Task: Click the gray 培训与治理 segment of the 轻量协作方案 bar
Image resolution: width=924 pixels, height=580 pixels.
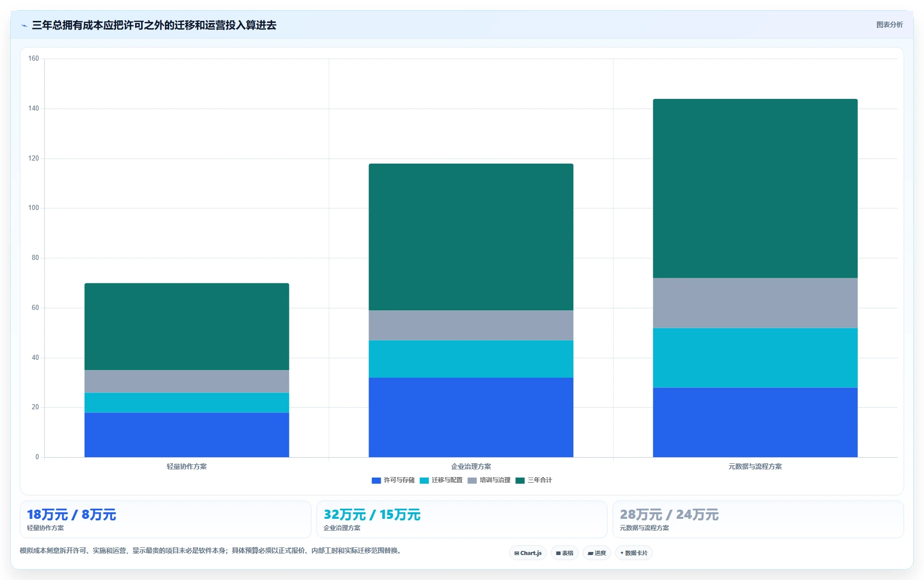Action: (x=187, y=382)
